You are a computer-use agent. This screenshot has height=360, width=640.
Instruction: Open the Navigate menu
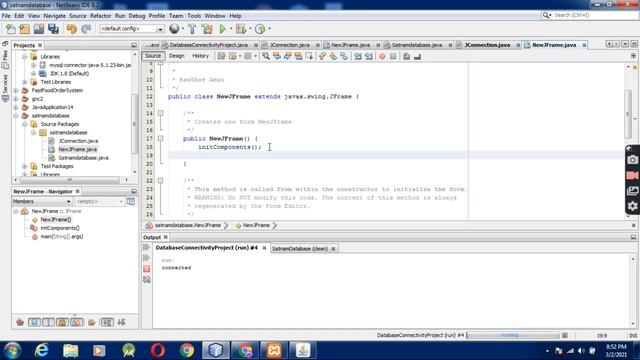click(x=54, y=16)
